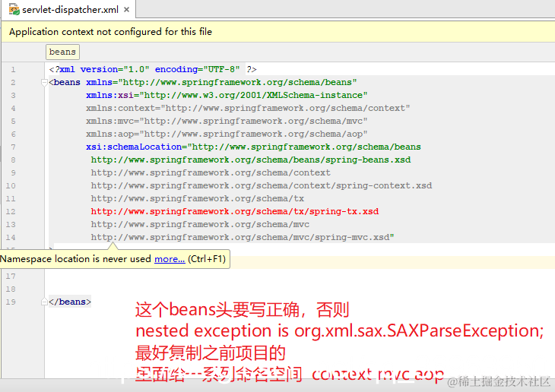Click the fold marker at closing beans tag

pyautogui.click(x=44, y=302)
